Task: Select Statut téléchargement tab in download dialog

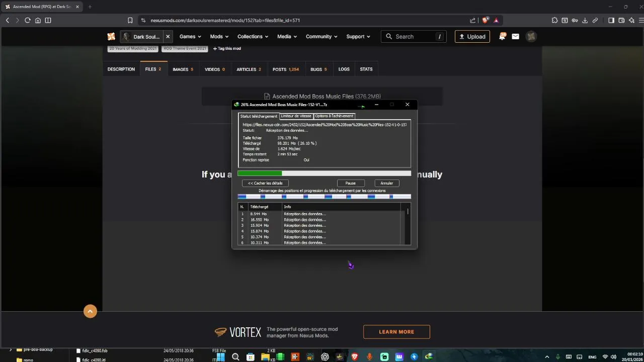Action: [x=259, y=116]
